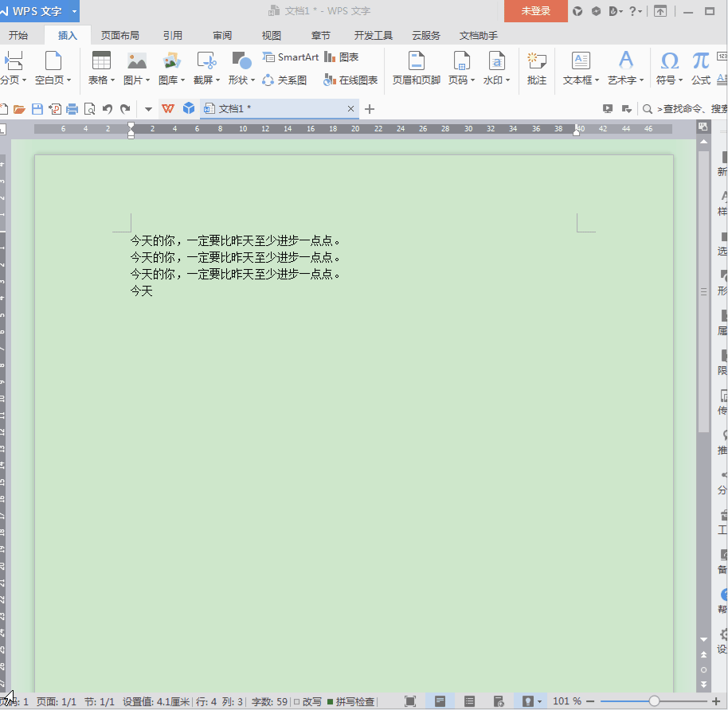The image size is (728, 710).
Task: Open the 云服务 tab
Action: [x=426, y=36]
